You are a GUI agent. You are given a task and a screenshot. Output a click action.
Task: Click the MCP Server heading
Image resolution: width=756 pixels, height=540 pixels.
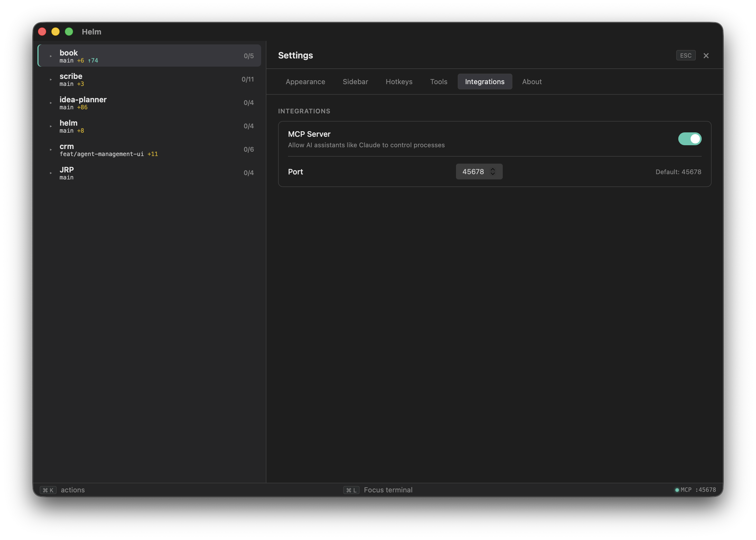tap(309, 134)
